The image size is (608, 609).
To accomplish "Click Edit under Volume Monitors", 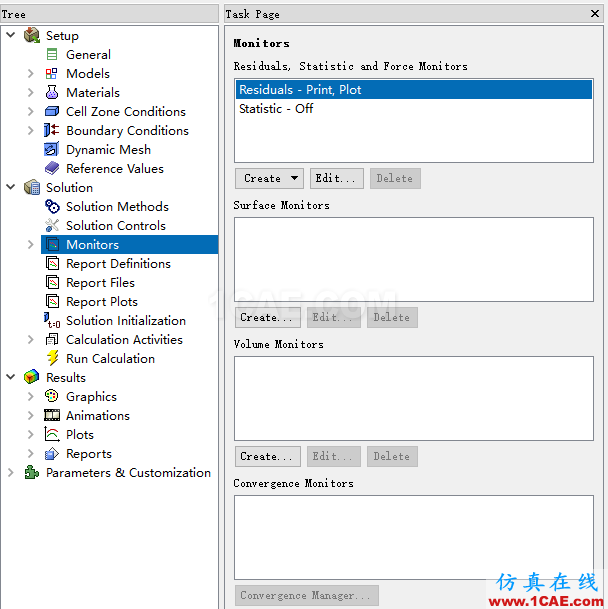I will pyautogui.click(x=333, y=456).
